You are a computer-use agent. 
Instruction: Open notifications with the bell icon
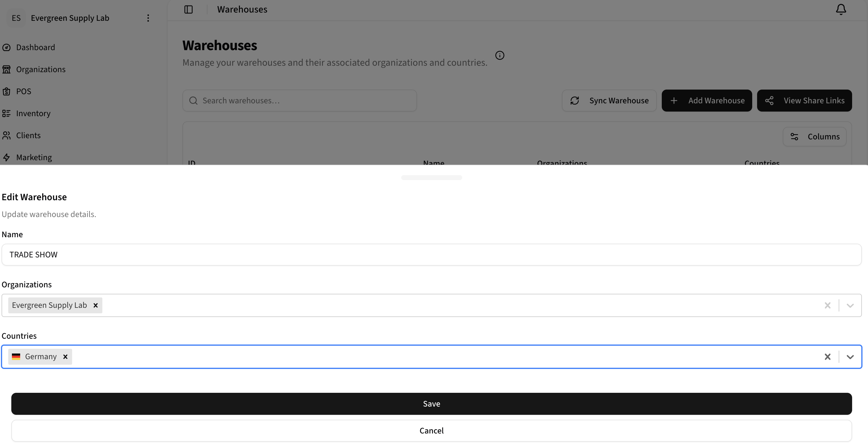pyautogui.click(x=841, y=9)
